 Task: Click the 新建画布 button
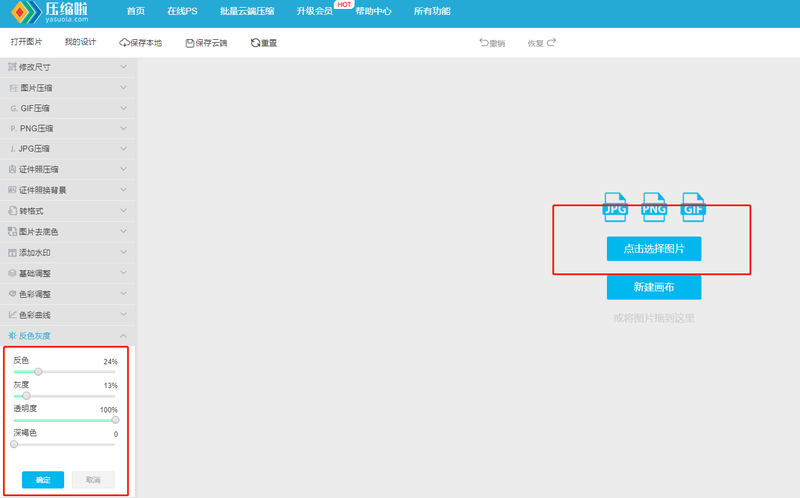(654, 287)
